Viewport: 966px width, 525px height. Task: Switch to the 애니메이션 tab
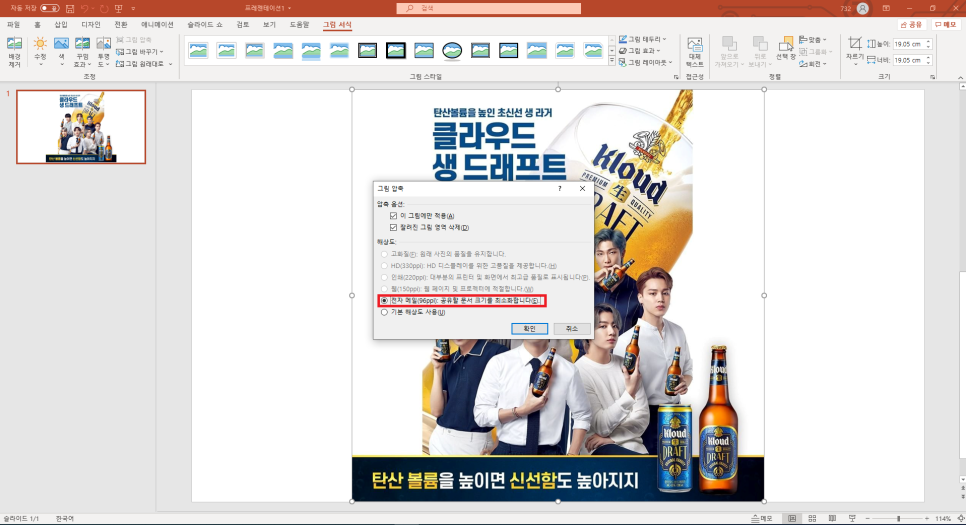point(157,25)
